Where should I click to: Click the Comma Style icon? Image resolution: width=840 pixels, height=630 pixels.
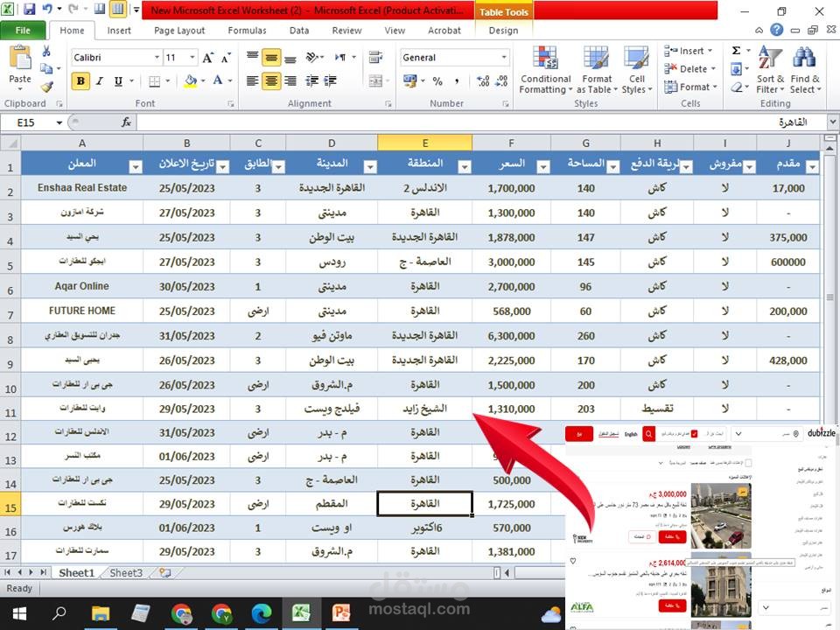coord(457,80)
